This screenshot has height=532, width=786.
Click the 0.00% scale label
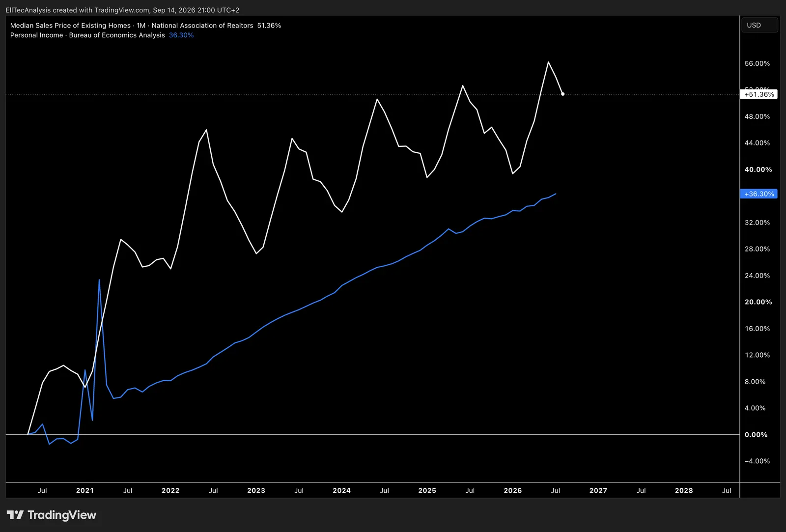(756, 435)
